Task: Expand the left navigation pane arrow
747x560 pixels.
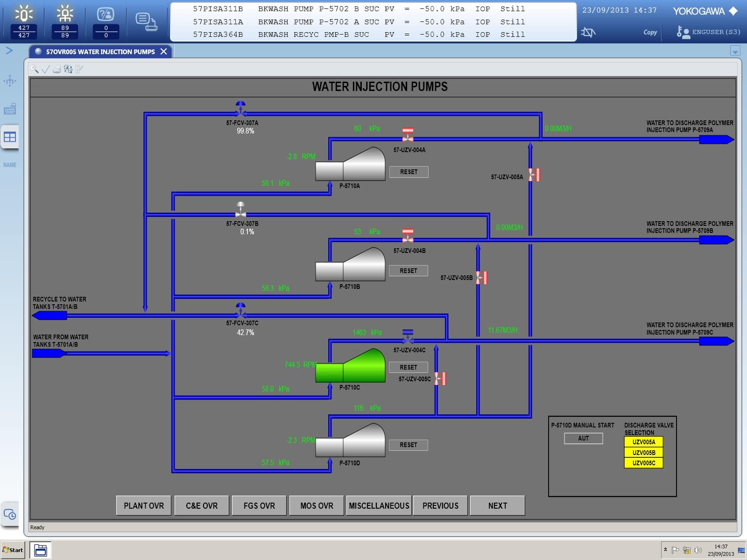Action: tap(9, 50)
